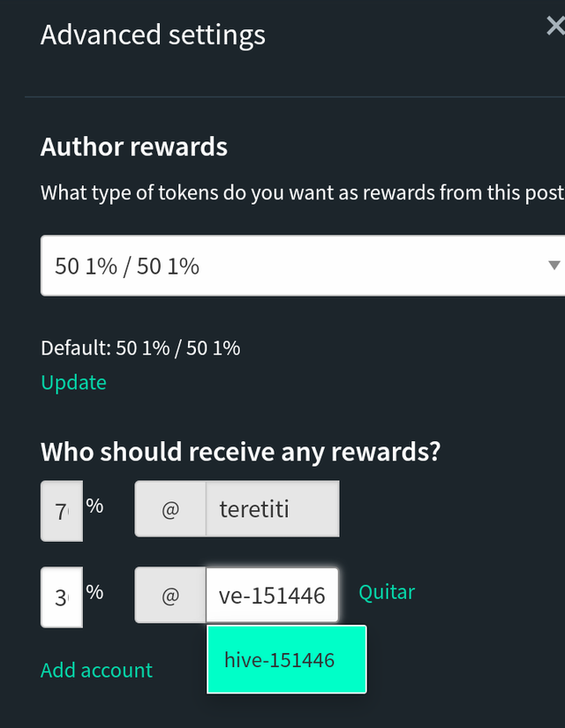Remove the beneficiary with the Quitar link
The image size is (565, 728).
pos(387,592)
